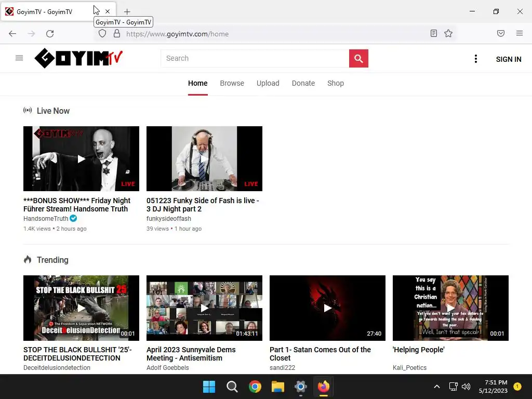Viewport: 532px width, 399px height.
Task: Play the Deceitdelusiondetection trending video thumbnail
Action: [x=81, y=308]
